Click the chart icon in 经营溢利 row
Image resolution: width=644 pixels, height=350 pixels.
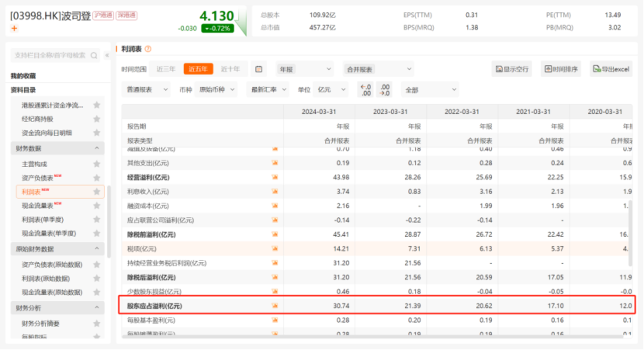pyautogui.click(x=275, y=177)
